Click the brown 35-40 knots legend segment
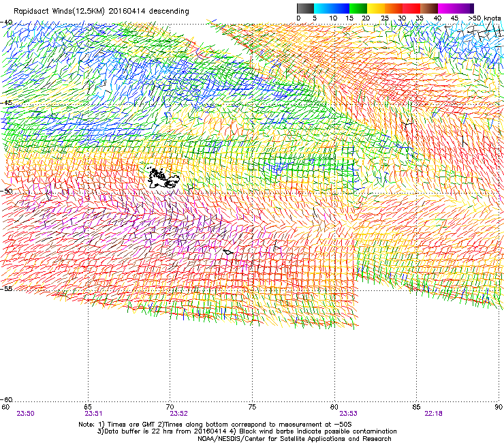The height and width of the screenshot is (443, 504). (429, 8)
